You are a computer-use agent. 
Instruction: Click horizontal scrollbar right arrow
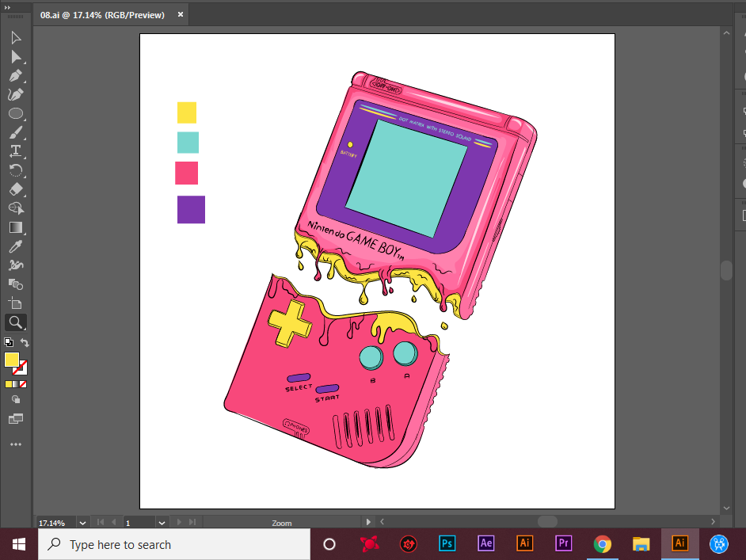click(713, 522)
